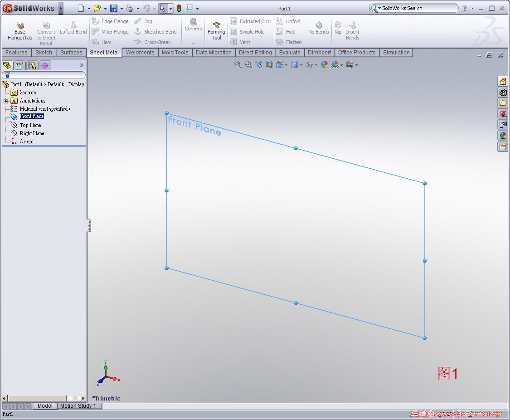
Task: Open the Save dropdown arrow
Action: click(121, 9)
